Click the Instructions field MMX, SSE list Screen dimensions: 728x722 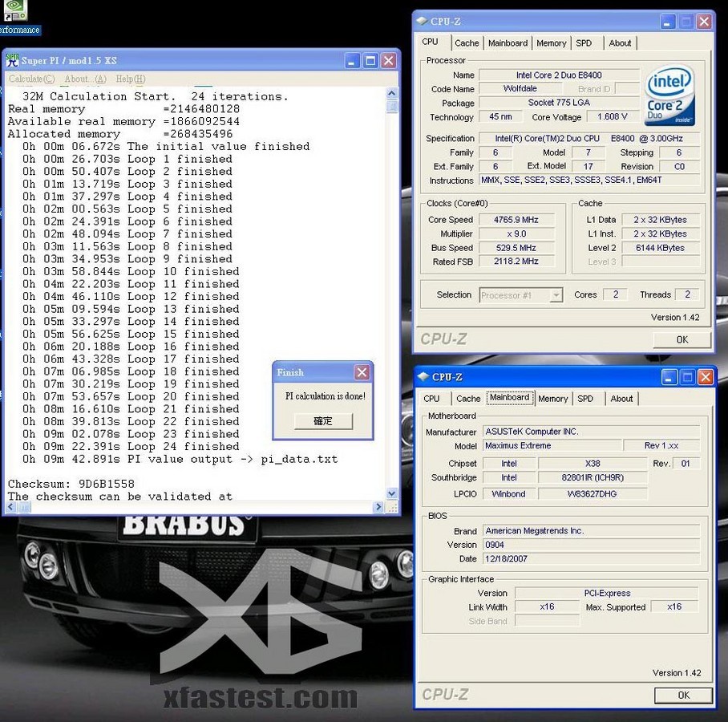(x=589, y=180)
